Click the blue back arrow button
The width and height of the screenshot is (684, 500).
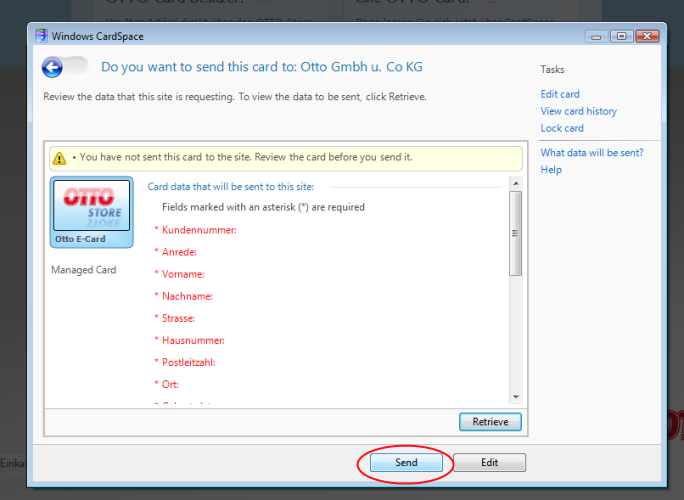(x=52, y=68)
